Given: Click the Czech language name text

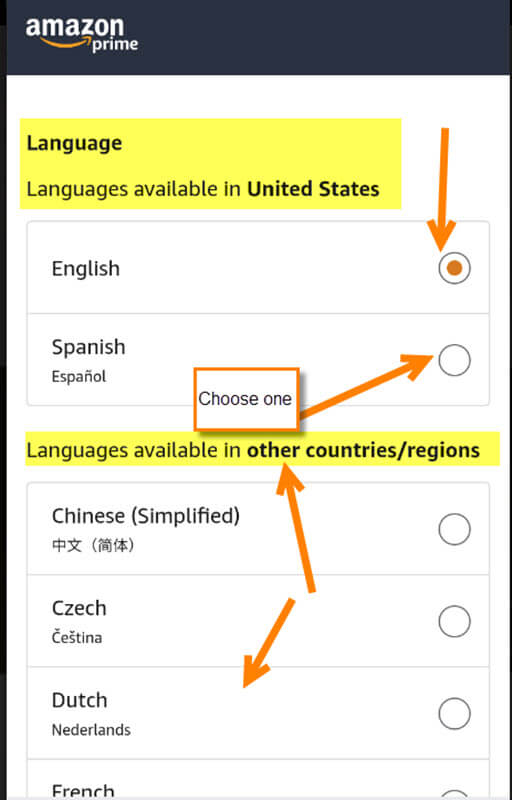Looking at the screenshot, I should [x=79, y=608].
